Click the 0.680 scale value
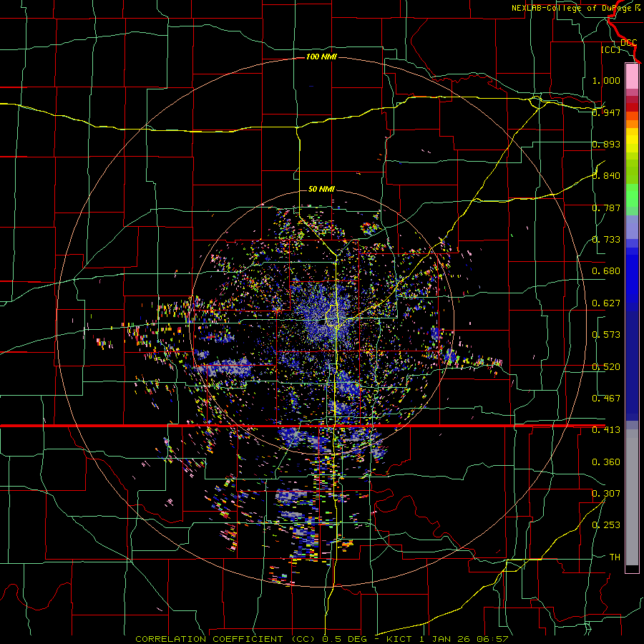The height and width of the screenshot is (644, 644). tap(606, 271)
